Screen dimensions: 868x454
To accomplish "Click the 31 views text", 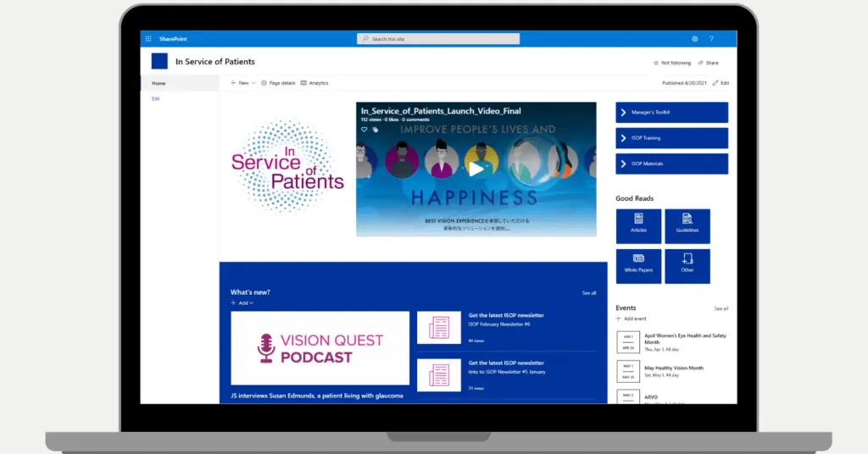I will 476,388.
